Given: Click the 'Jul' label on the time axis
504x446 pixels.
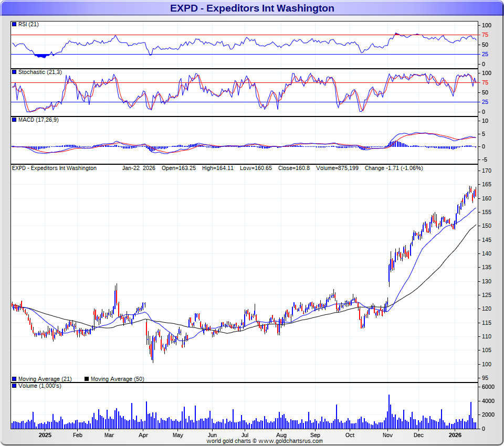Looking at the screenshot, I should pos(245,435).
